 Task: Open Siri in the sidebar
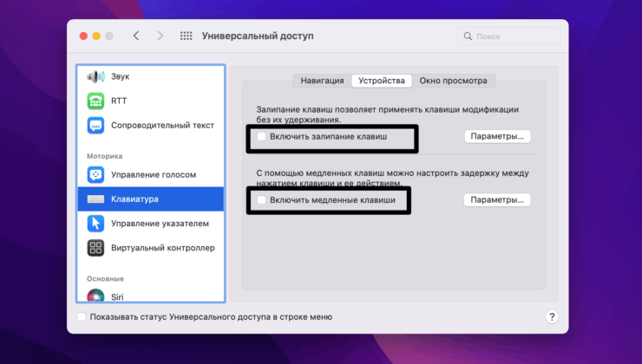pos(95,297)
